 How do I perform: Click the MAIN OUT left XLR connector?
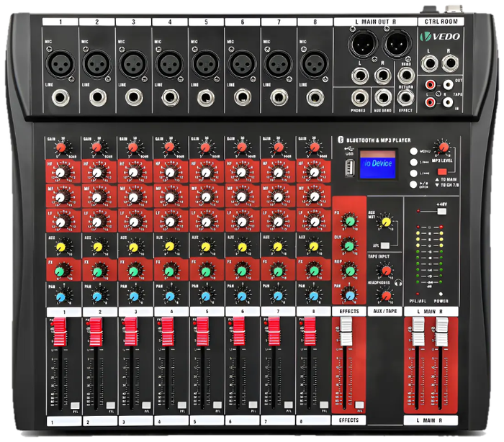[x=361, y=42]
